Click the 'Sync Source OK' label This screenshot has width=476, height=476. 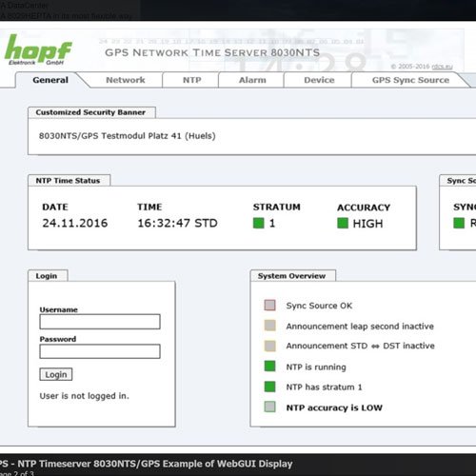(319, 306)
